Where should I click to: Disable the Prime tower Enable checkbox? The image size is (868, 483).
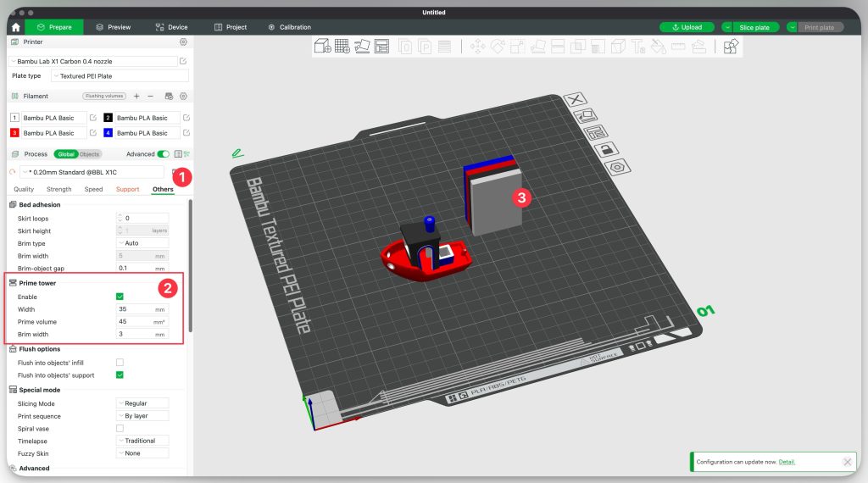120,297
